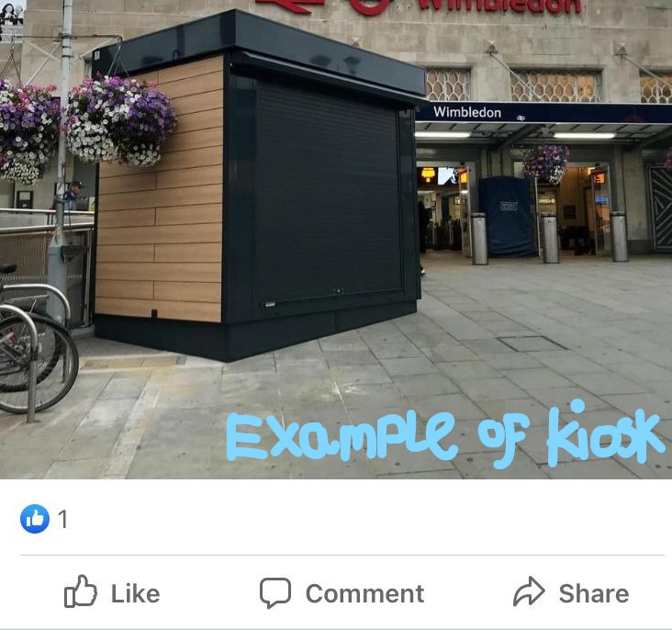Like this kiosk post
This screenshot has width=672, height=630.
111,592
